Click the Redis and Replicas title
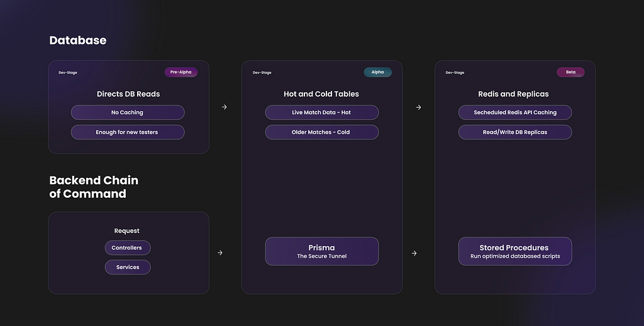Screen dimensions: 644x326 point(513,94)
